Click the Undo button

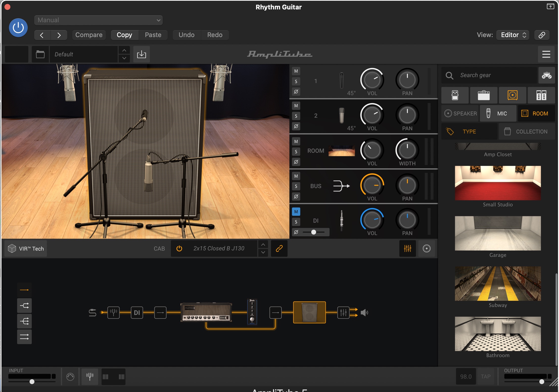186,35
